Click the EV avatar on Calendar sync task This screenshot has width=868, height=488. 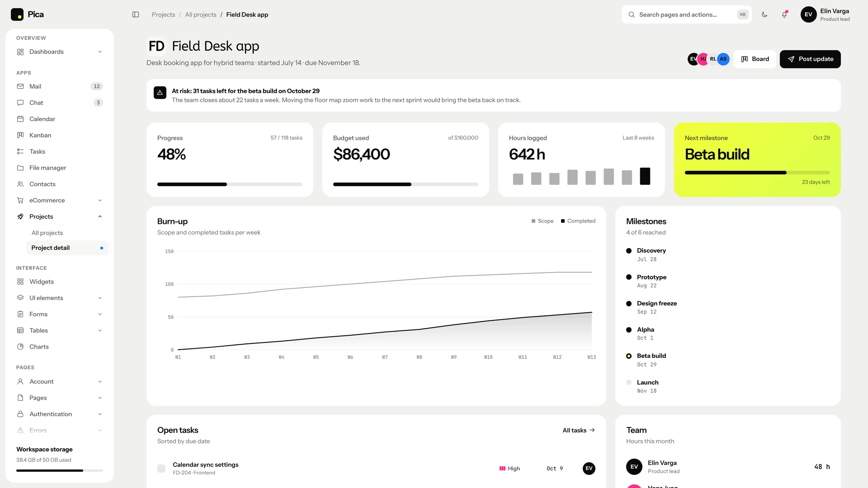click(589, 469)
